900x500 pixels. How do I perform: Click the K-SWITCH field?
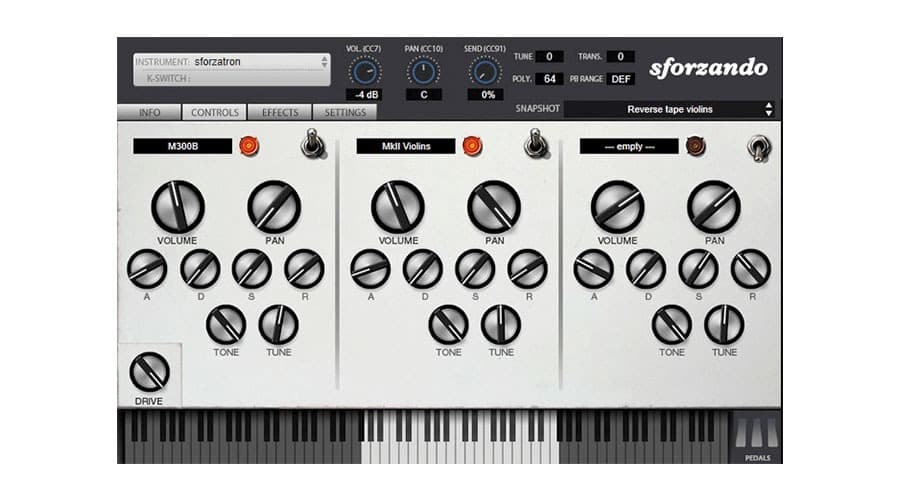click(232, 79)
